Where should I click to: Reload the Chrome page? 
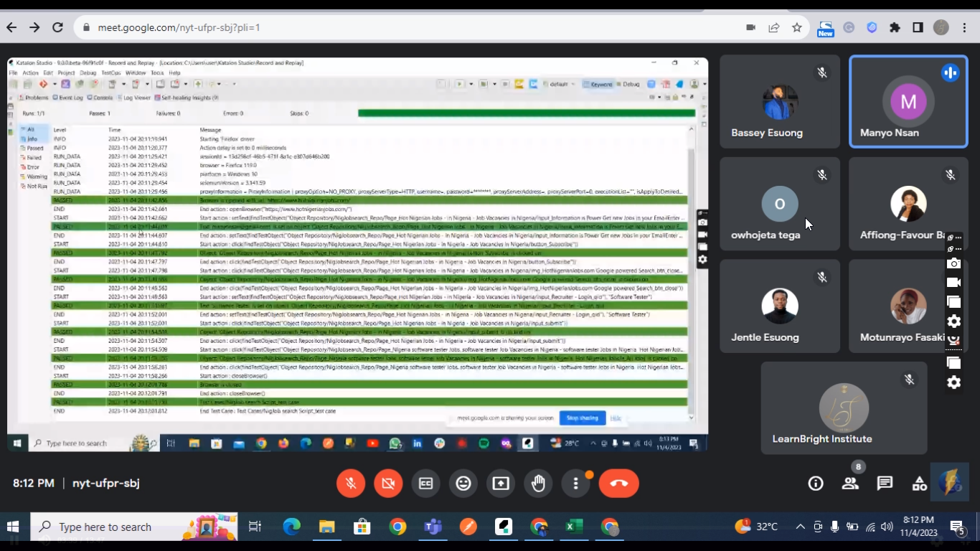point(58,27)
